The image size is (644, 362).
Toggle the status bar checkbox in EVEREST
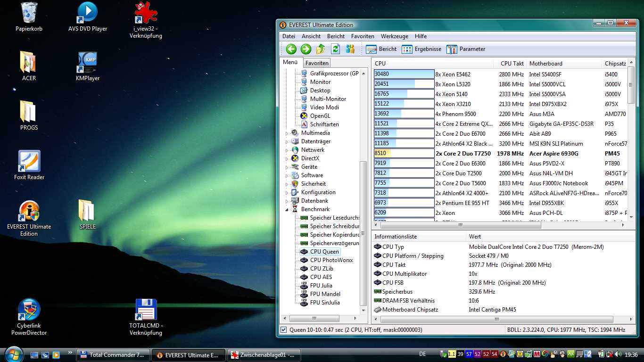point(283,330)
